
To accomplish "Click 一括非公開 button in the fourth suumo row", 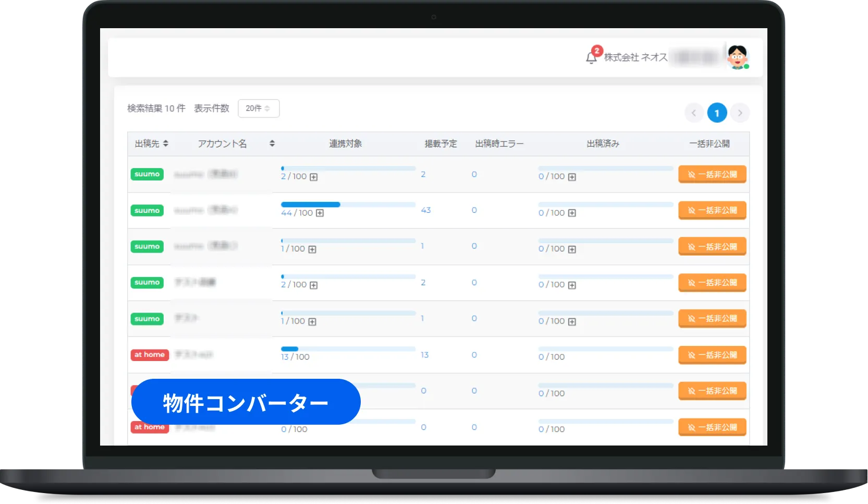I will (x=712, y=283).
